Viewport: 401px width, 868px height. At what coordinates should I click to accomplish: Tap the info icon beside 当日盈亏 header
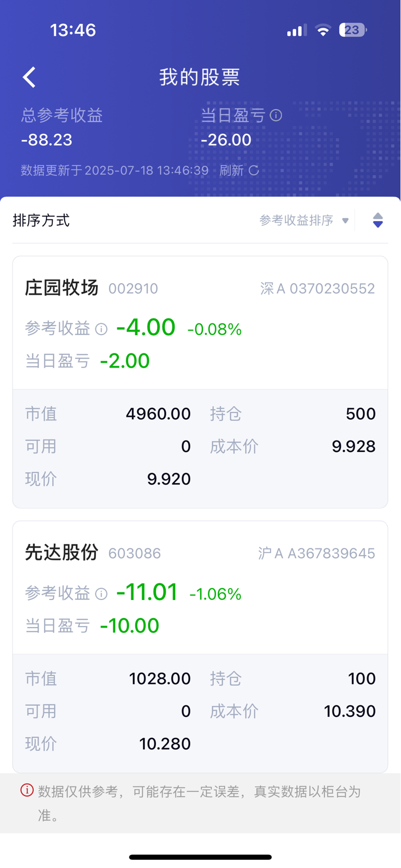276,115
